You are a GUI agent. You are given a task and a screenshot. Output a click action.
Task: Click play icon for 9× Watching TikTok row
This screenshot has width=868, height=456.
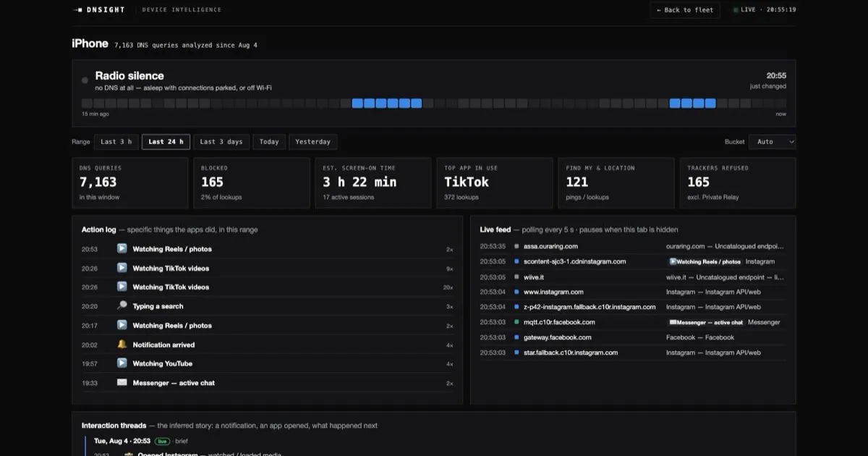point(122,268)
